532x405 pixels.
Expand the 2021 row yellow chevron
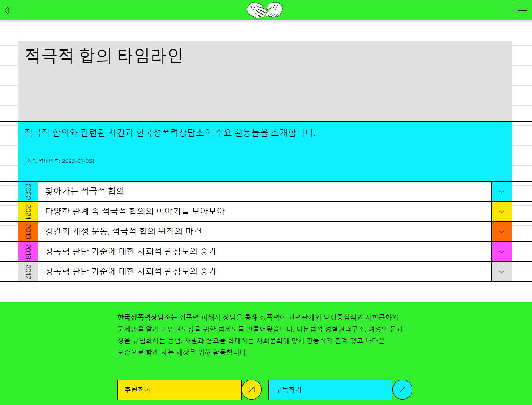pyautogui.click(x=501, y=212)
